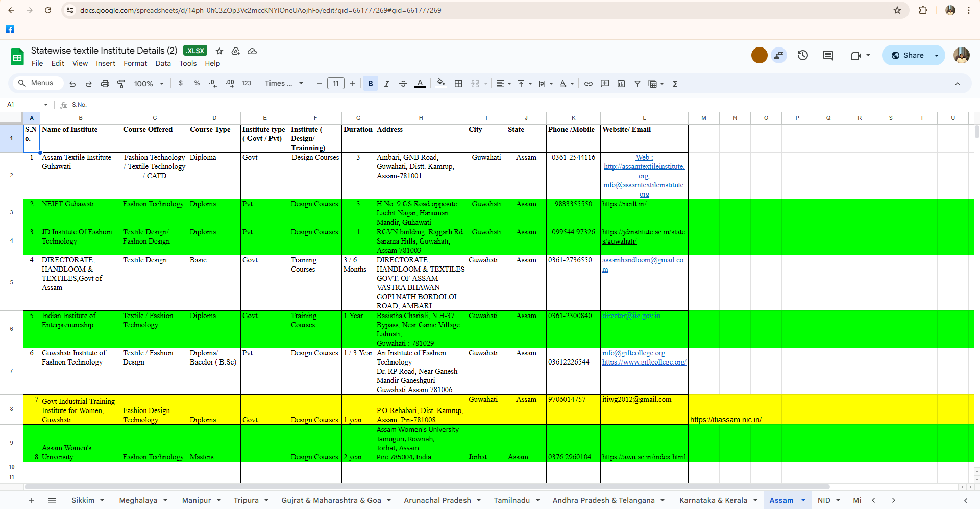Open the font family Times dropdown
Image resolution: width=980 pixels, height=509 pixels.
(284, 83)
